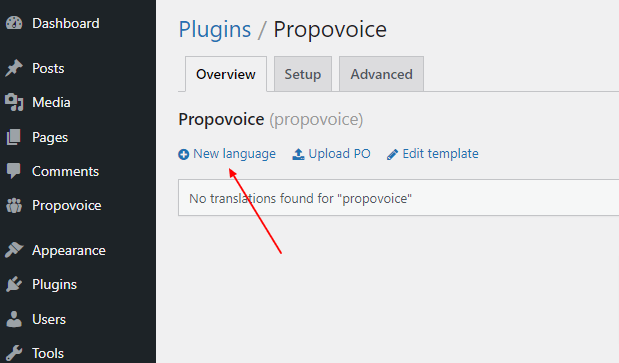619x363 pixels.
Task: Click the Posts pushpin icon
Action: tap(14, 68)
